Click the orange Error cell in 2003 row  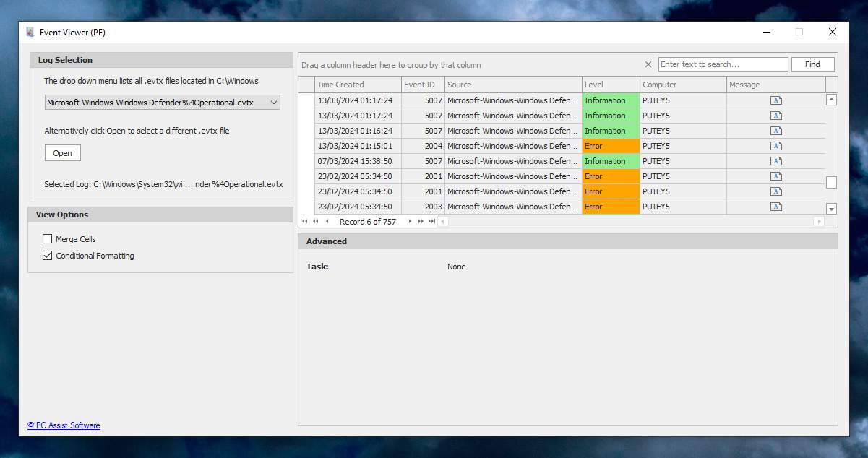(611, 207)
